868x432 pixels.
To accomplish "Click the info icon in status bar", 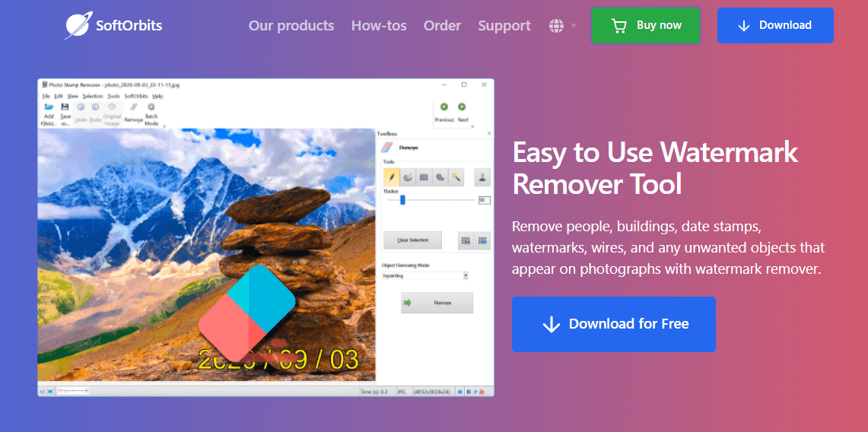I will [459, 392].
